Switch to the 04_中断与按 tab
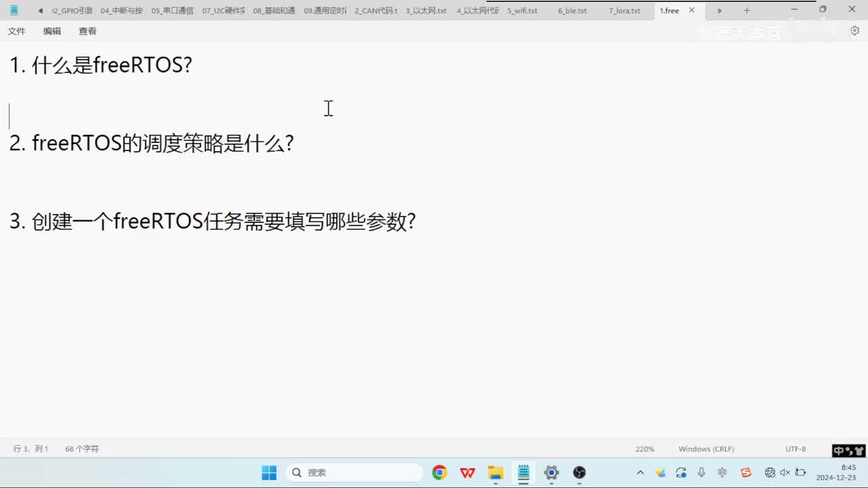This screenshot has height=488, width=868. pyautogui.click(x=121, y=11)
